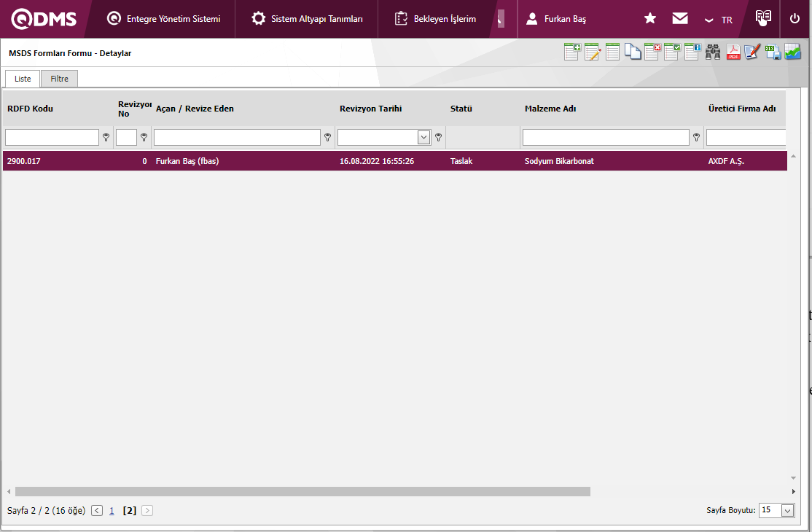The width and height of the screenshot is (812, 532).
Task: Focus the Açan / Revize Eden filter field
Action: pyautogui.click(x=237, y=137)
